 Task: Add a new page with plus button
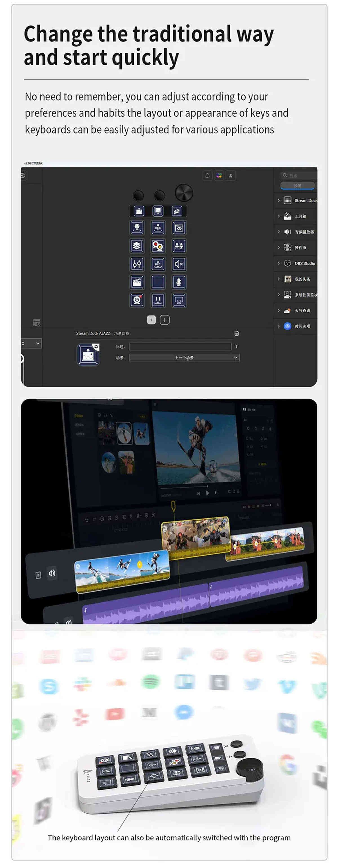(x=164, y=320)
